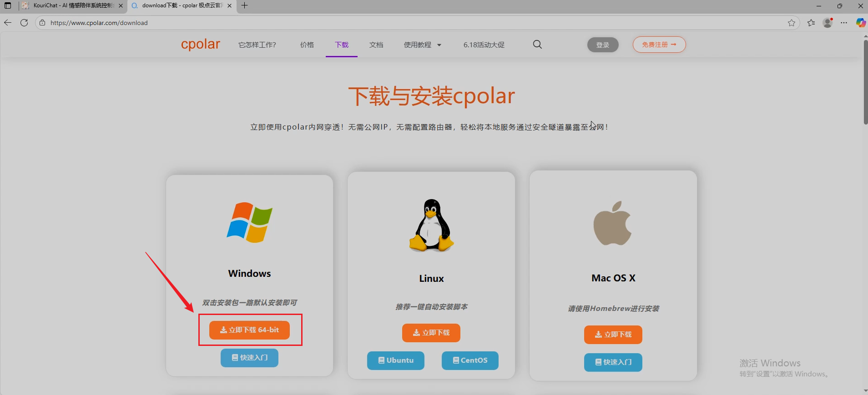
Task: Click the Ubuntu install guide button
Action: click(395, 360)
